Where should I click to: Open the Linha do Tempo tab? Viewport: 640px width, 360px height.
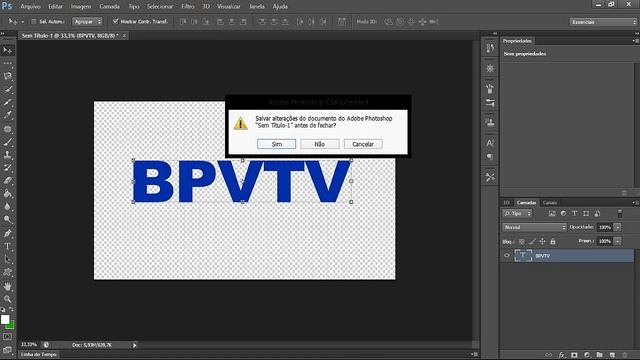39,355
